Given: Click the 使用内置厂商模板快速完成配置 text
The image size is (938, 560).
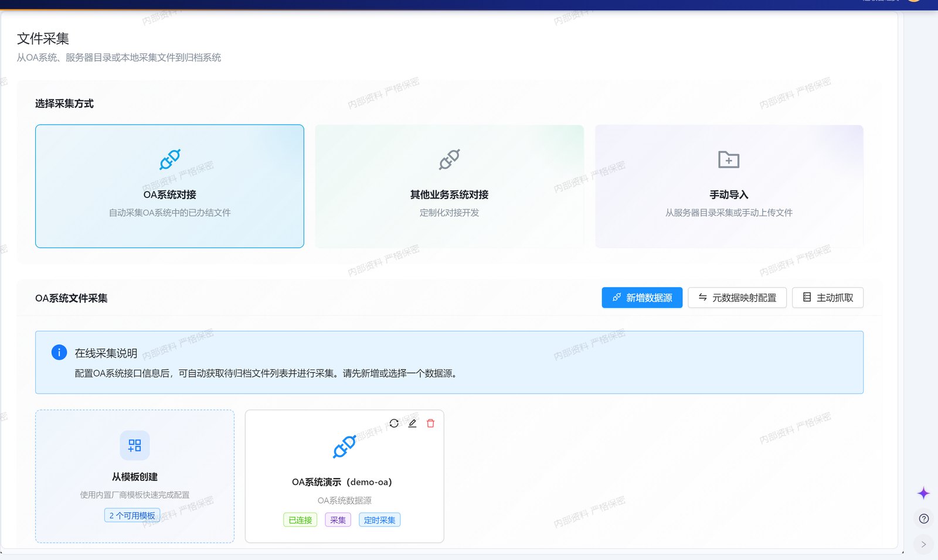Looking at the screenshot, I should pyautogui.click(x=135, y=495).
